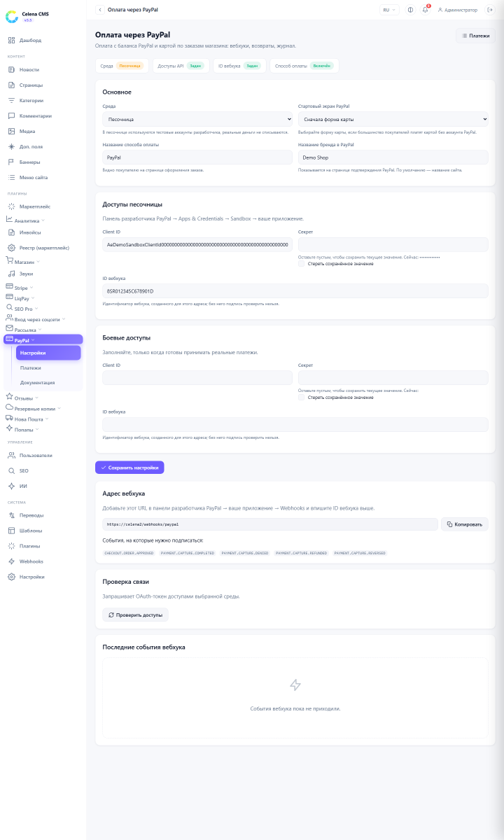
Task: Click Боевые доступы ID вебхука field
Action: 295,424
